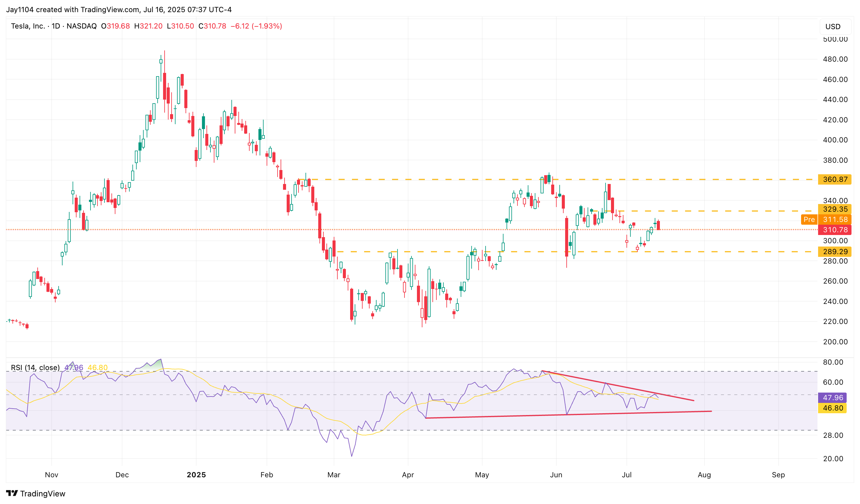
Task: Click the Sep label on time axis
Action: 778,475
